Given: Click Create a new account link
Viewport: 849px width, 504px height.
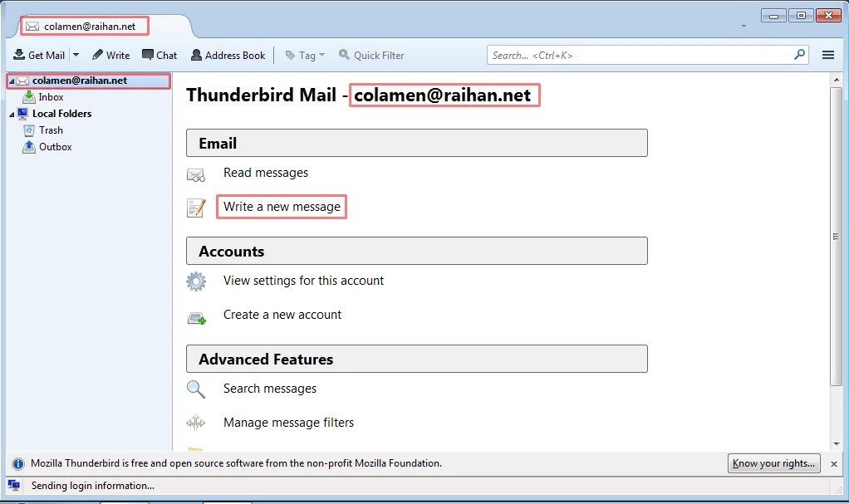Looking at the screenshot, I should [282, 315].
